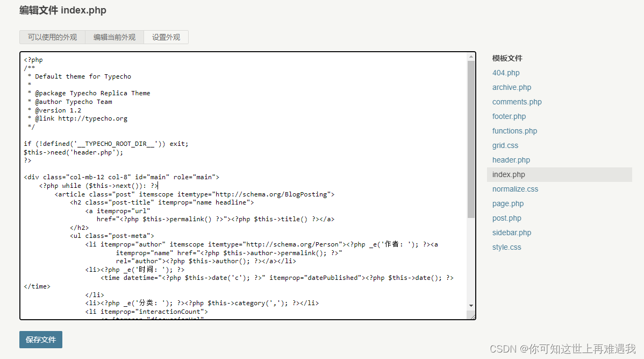Screen dimensions: 644x359
Task: Open the grid.css stylesheet
Action: click(x=505, y=145)
